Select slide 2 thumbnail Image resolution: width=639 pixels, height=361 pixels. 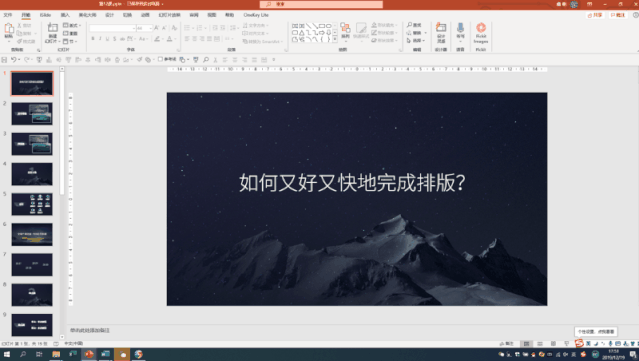(x=32, y=114)
